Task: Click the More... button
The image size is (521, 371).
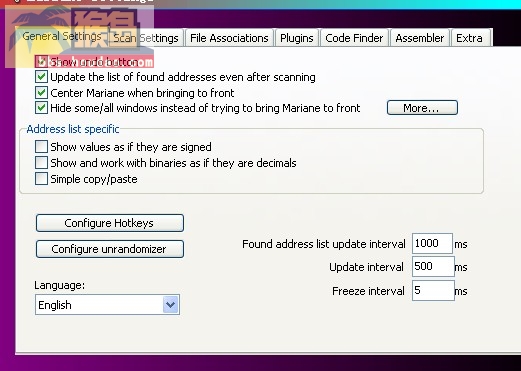Action: click(422, 108)
